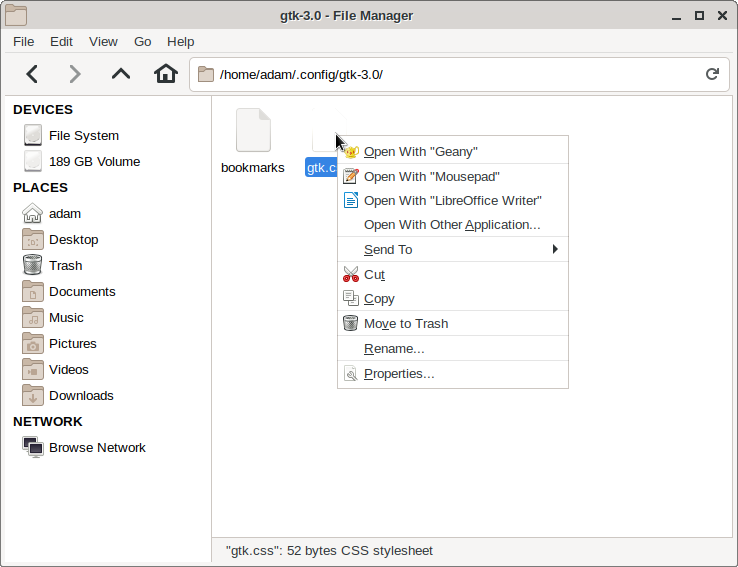Select the bookmarks file icon

tap(253, 132)
